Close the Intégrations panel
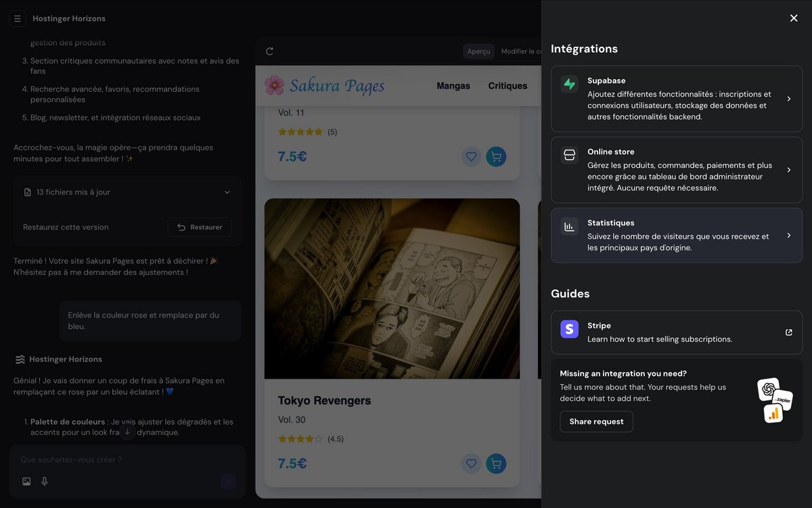This screenshot has width=812, height=508. pyautogui.click(x=794, y=18)
